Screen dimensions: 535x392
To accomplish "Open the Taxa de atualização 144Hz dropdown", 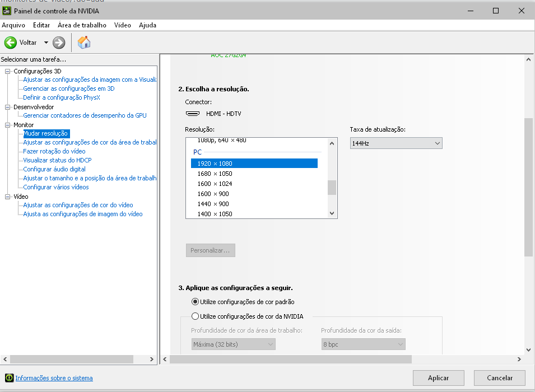I will pos(396,143).
